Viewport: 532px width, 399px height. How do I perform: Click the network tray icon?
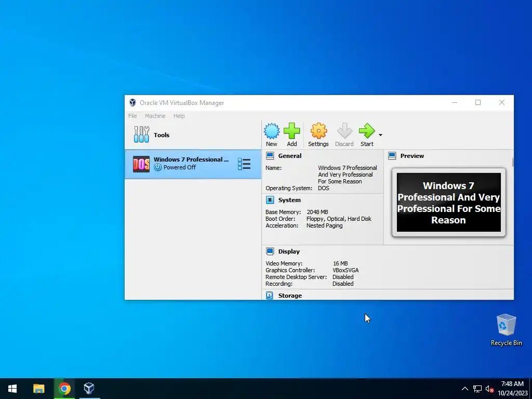(477, 389)
